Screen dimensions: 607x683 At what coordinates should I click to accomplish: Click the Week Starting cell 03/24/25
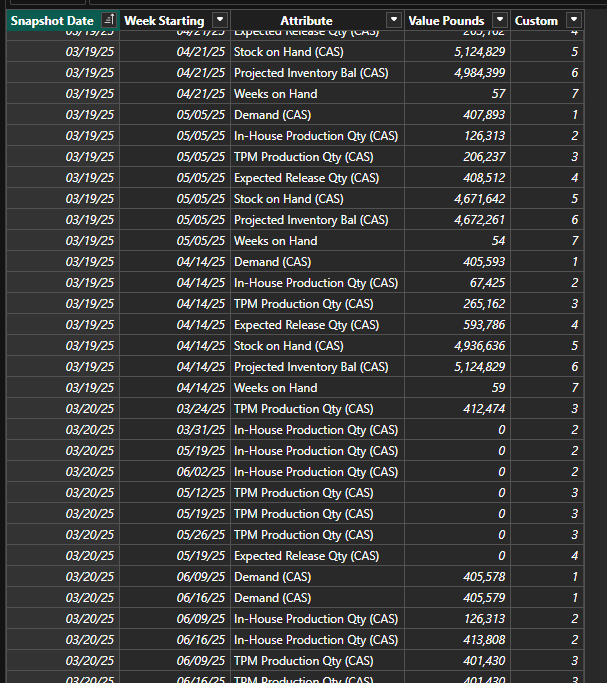[x=200, y=409]
